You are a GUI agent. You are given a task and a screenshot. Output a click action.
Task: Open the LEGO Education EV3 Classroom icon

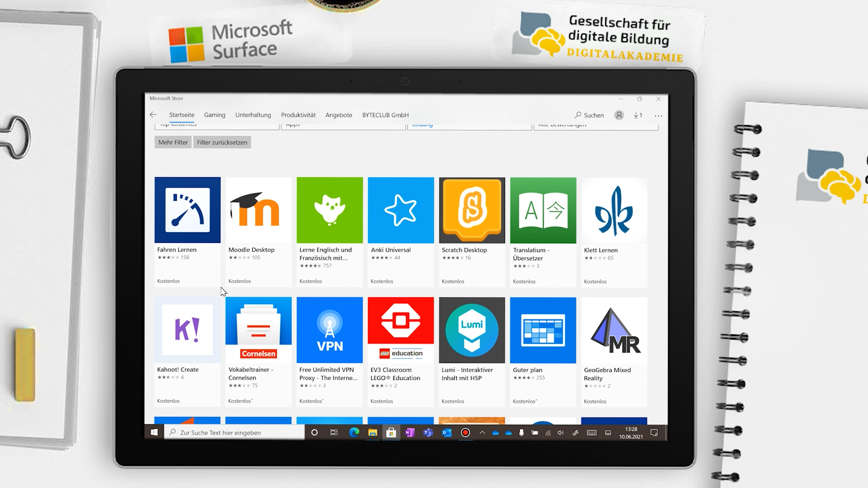tap(401, 330)
